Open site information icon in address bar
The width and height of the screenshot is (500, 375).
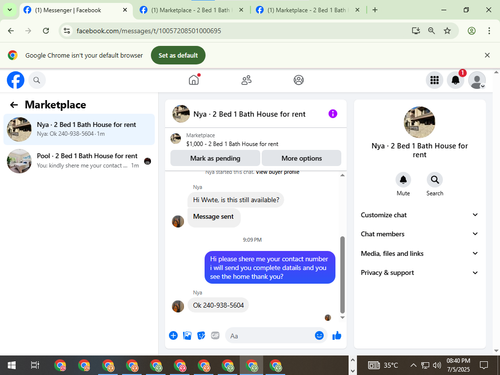pyautogui.click(x=67, y=31)
